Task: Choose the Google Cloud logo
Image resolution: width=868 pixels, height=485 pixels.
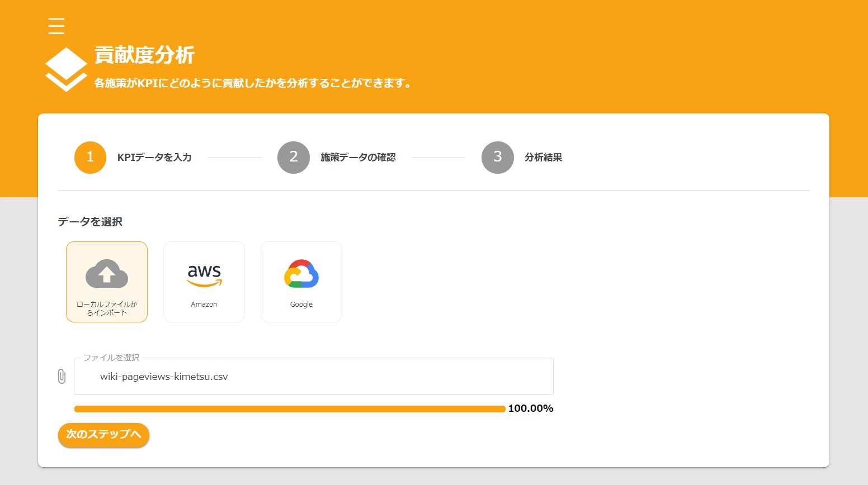Action: 301,274
